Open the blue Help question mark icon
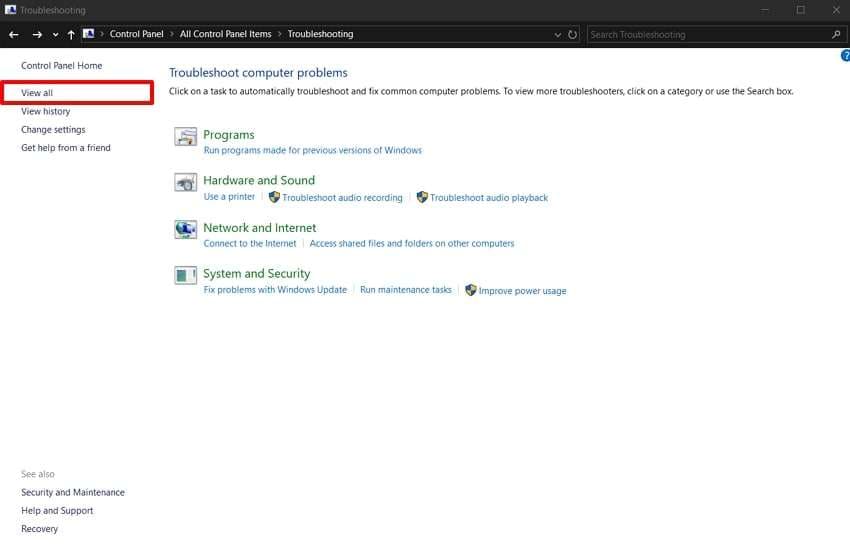Screen dimensions: 850x546 point(845,55)
